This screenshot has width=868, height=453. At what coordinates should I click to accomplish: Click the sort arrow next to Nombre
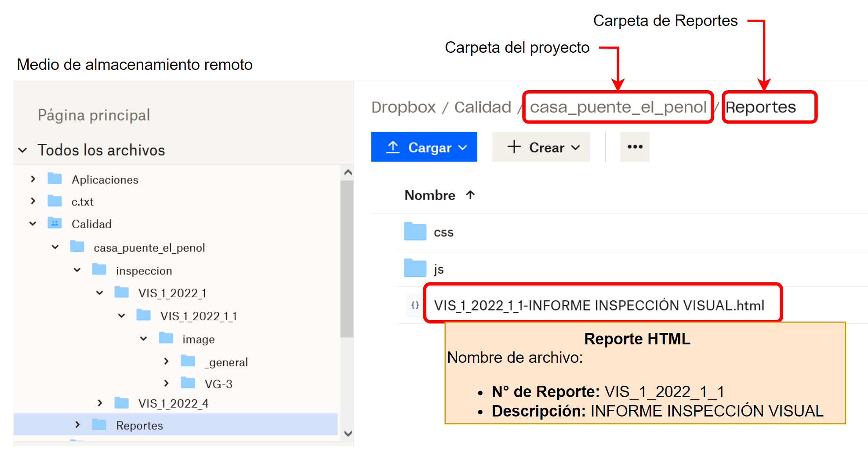pos(470,195)
